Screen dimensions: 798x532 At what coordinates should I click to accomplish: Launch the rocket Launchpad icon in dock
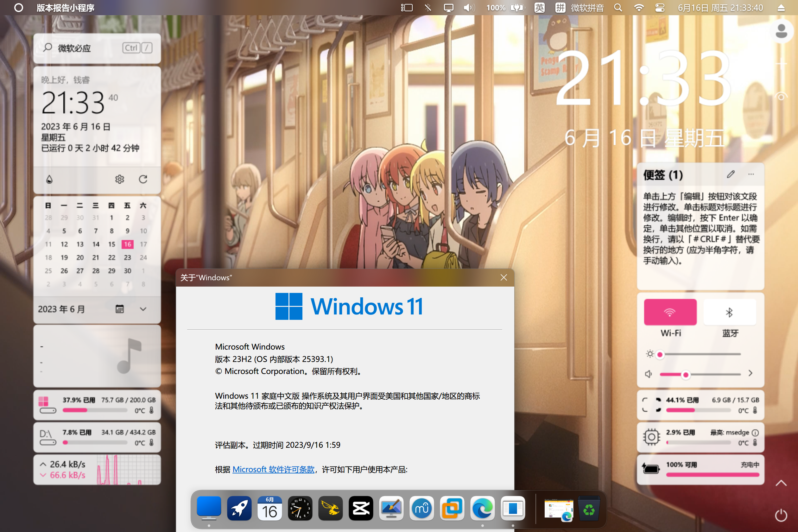tap(239, 508)
